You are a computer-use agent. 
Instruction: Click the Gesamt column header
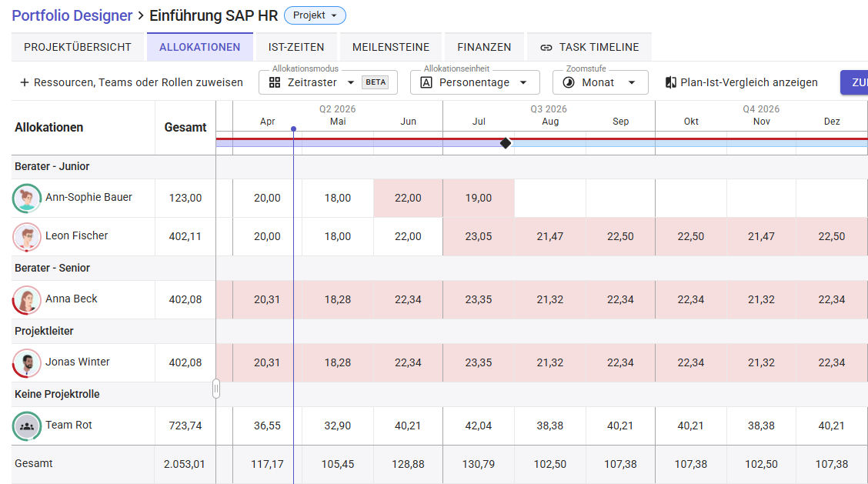tap(185, 128)
